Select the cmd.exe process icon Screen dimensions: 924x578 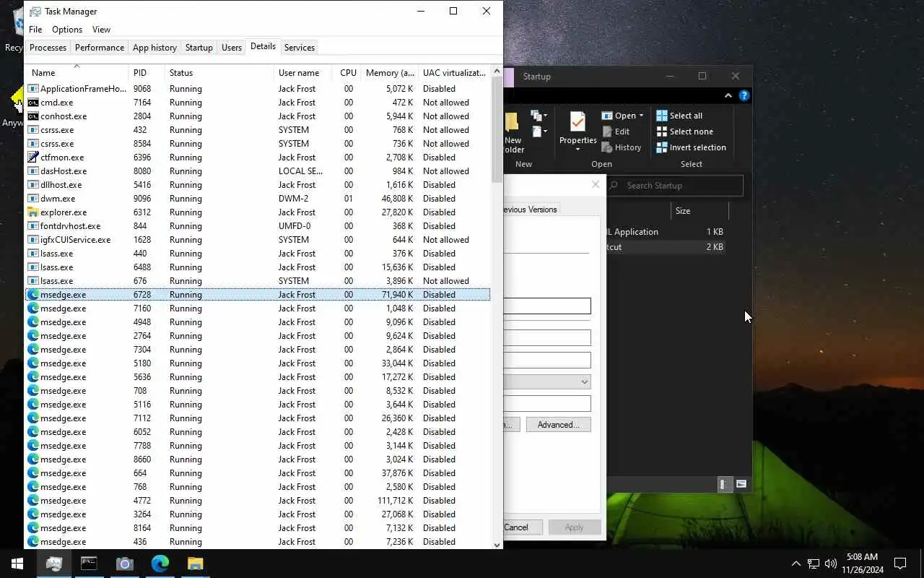click(x=33, y=103)
